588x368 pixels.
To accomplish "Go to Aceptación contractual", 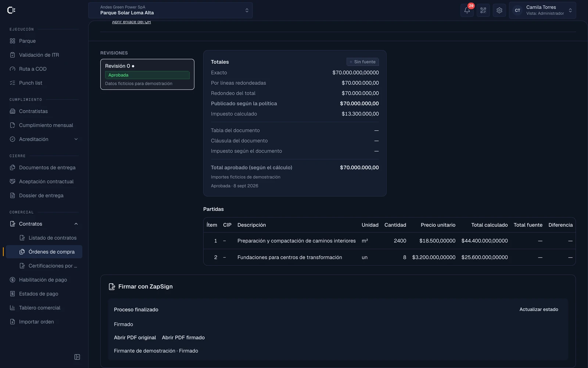I will 44,181.
